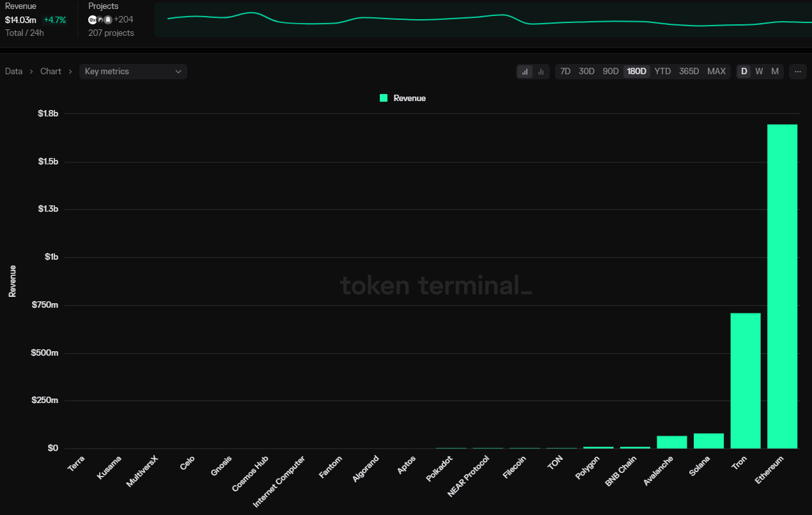Show the MAX time range
Viewport: 812px width, 515px height.
click(716, 72)
